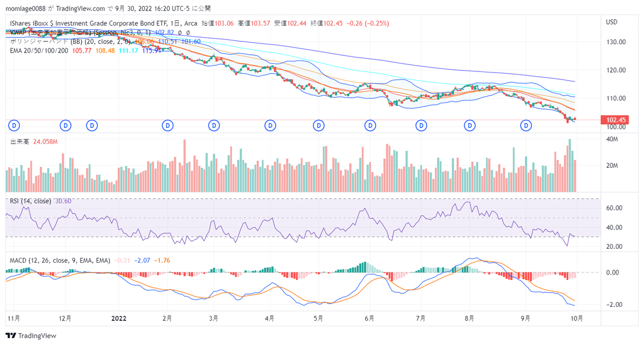Viewport: 644px width, 345px height.
Task: Click the EMA 20 value 105.77
Action: coord(82,51)
